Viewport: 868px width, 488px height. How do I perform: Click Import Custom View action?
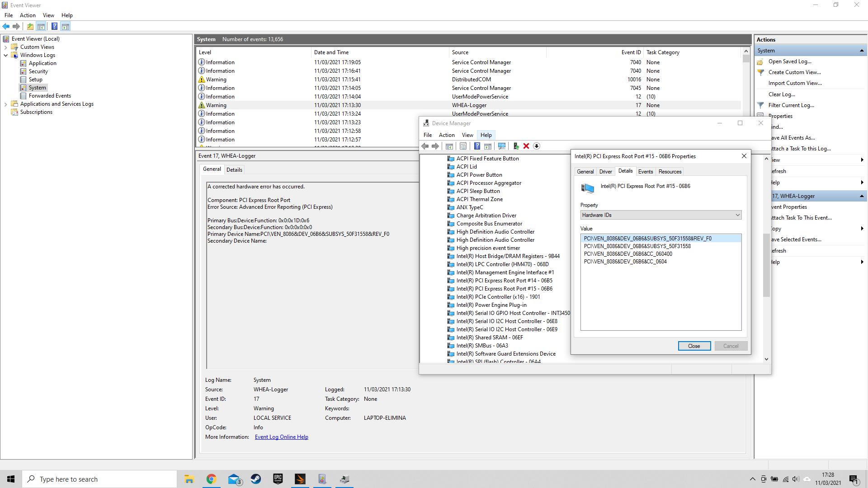click(x=795, y=83)
